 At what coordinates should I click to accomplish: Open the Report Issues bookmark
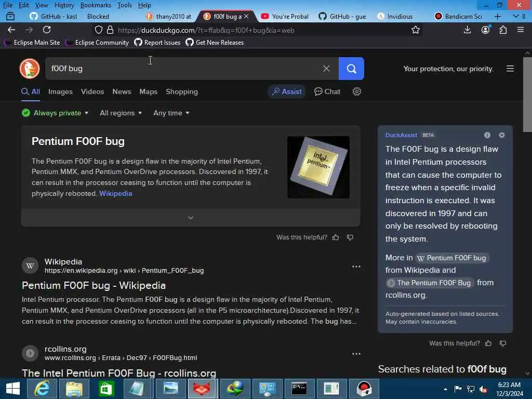[157, 43]
